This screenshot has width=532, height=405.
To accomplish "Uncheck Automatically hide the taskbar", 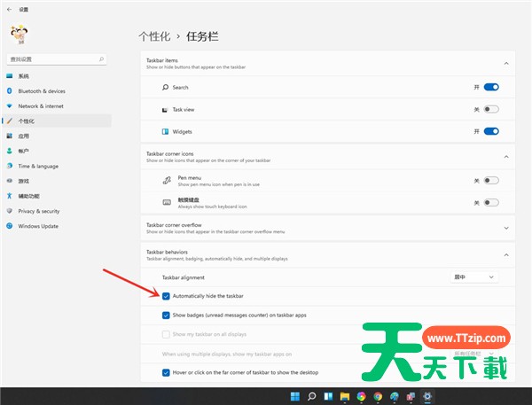I will coord(167,295).
